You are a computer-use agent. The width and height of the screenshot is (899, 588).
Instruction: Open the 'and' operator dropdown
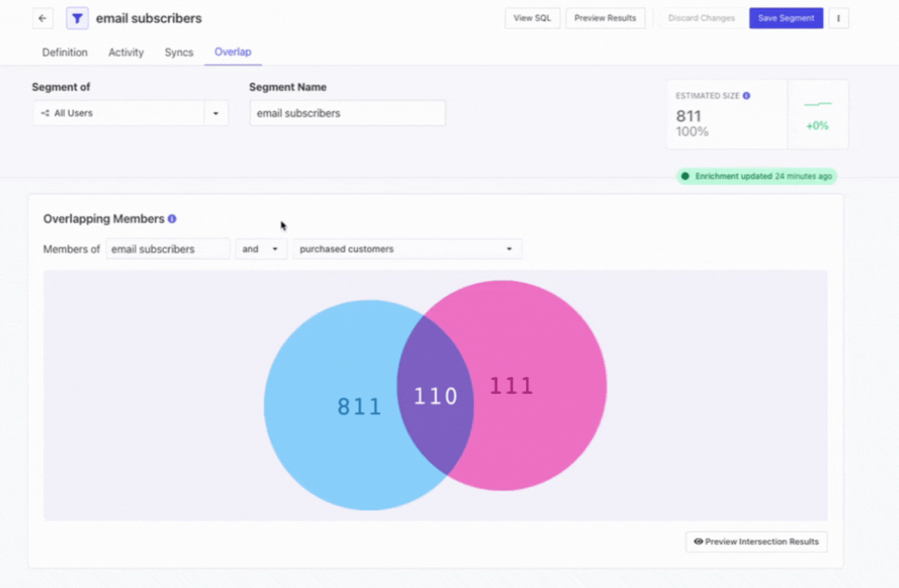click(x=260, y=249)
